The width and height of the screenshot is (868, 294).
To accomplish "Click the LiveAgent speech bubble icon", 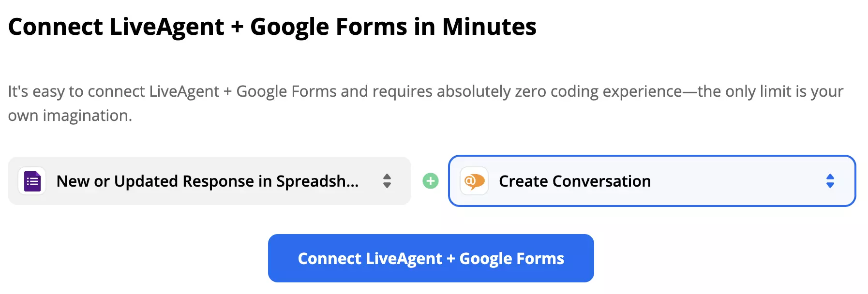I will click(473, 181).
